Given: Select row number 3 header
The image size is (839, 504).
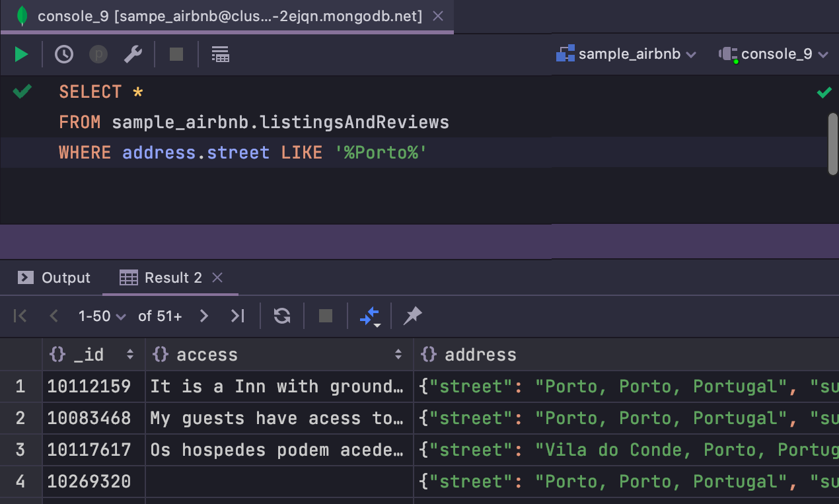Looking at the screenshot, I should pos(20,450).
